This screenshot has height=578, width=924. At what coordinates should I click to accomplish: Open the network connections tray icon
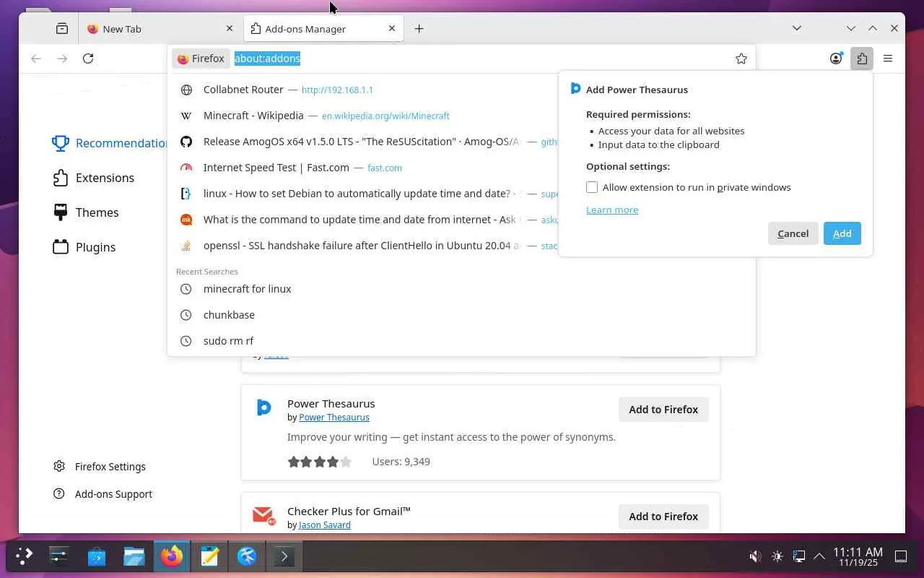pos(798,556)
